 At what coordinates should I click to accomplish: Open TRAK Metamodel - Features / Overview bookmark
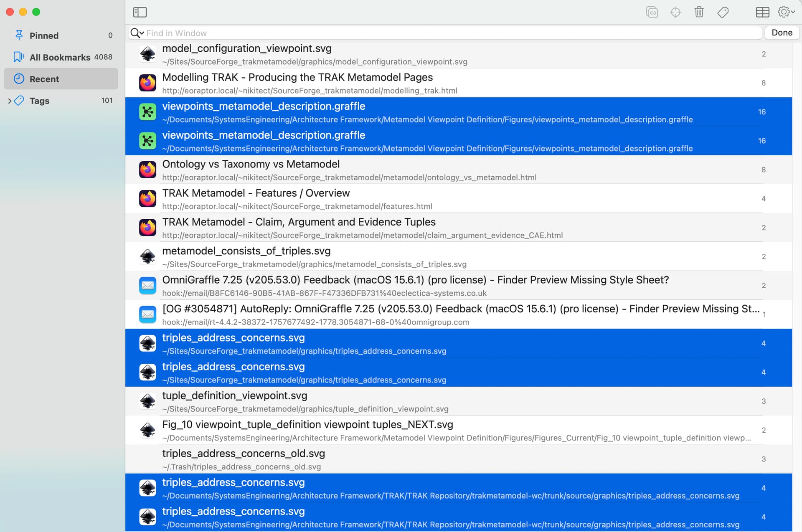pyautogui.click(x=256, y=193)
